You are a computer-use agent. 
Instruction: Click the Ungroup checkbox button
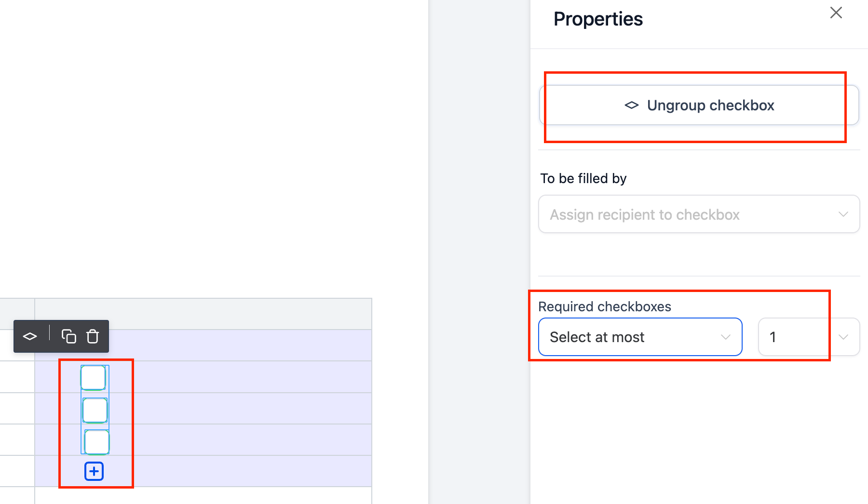click(699, 105)
